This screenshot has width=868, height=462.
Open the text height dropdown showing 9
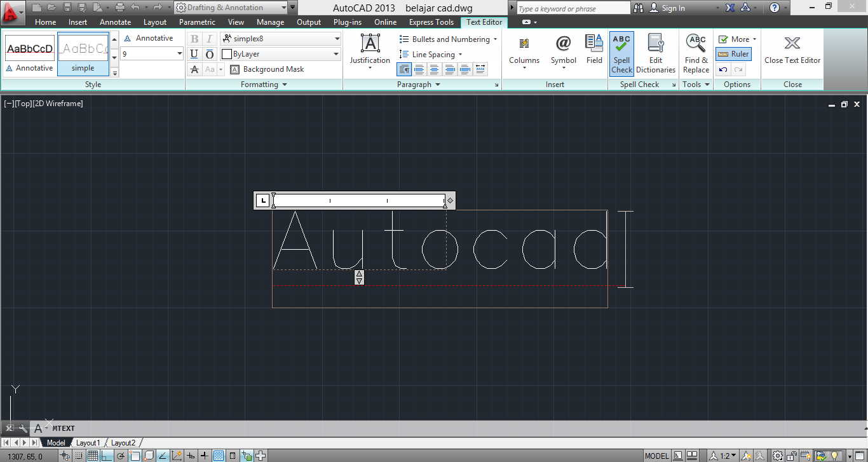[180, 54]
